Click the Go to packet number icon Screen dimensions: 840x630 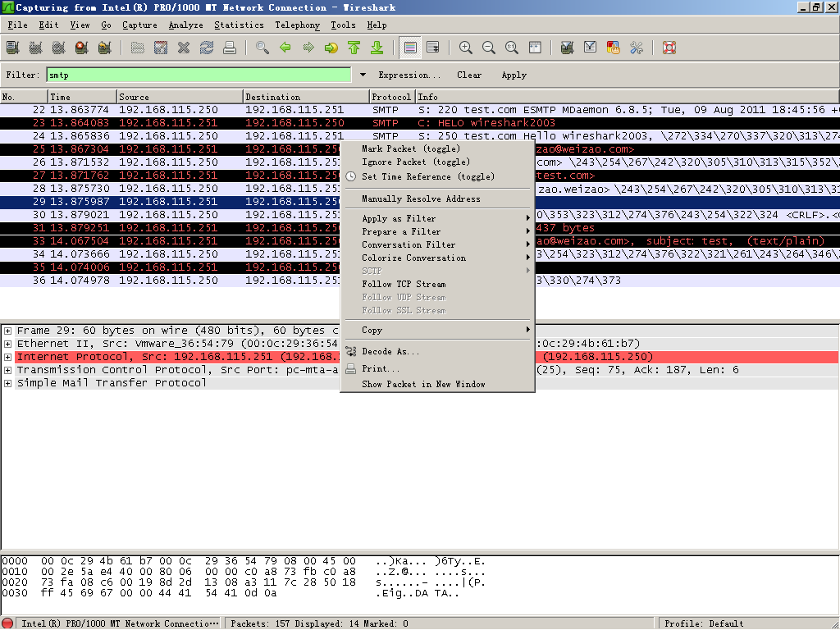click(x=331, y=48)
